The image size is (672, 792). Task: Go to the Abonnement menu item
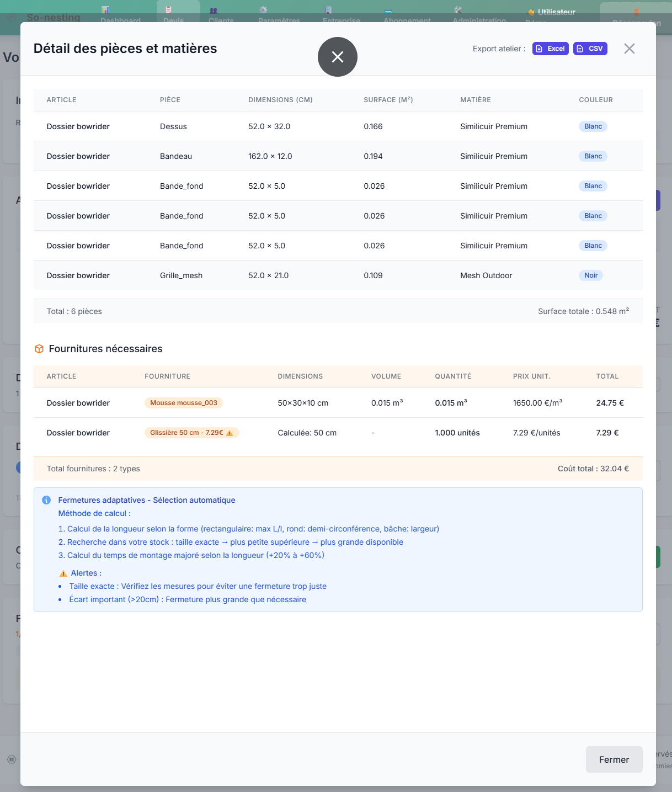click(407, 17)
